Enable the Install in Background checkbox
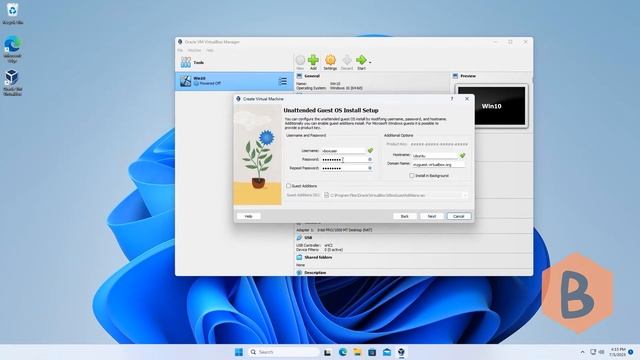This screenshot has height=360, width=640. coord(411,176)
